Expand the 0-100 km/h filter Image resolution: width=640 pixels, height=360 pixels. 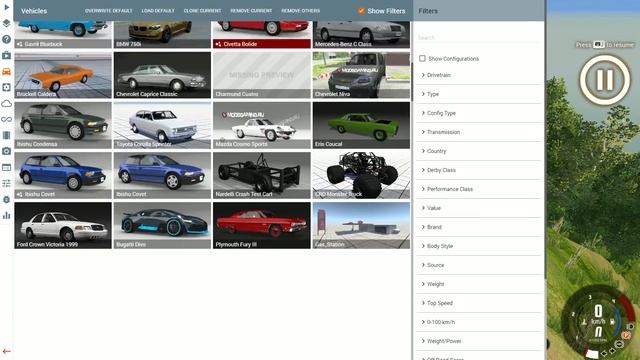[x=479, y=322]
